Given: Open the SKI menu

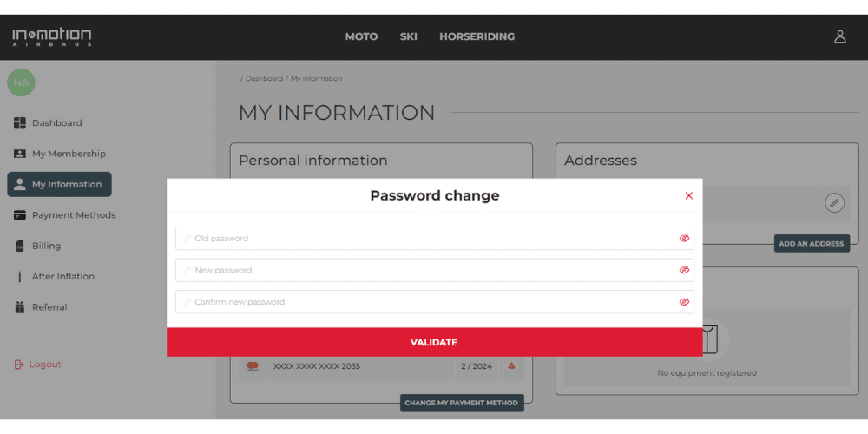Looking at the screenshot, I should pyautogui.click(x=409, y=36).
